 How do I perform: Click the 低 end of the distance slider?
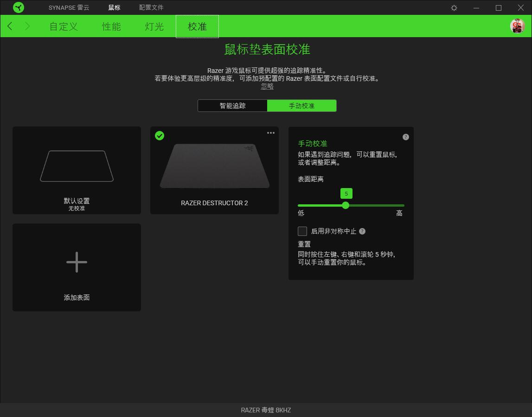(301, 213)
